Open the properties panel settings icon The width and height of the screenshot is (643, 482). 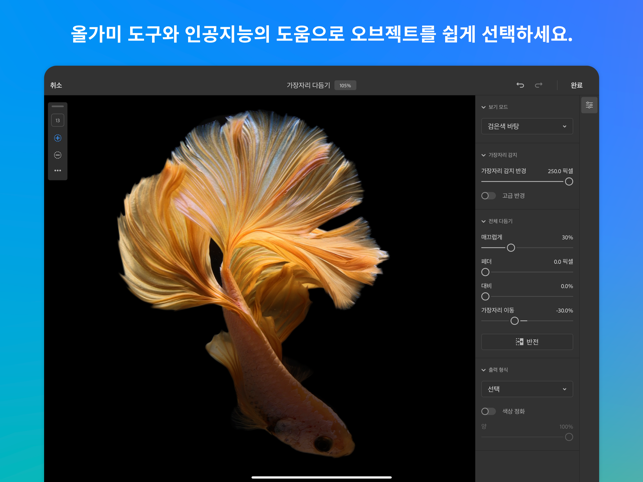tap(589, 105)
